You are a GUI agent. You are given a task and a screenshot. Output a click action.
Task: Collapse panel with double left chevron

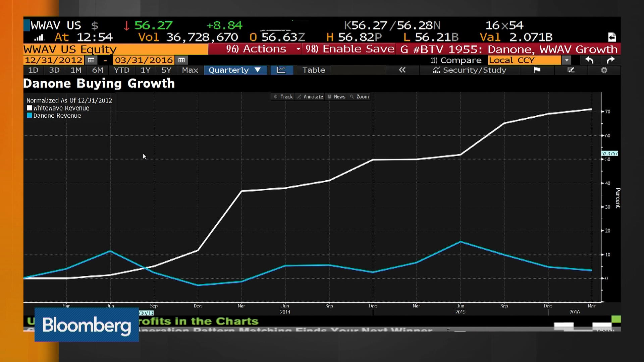[x=402, y=70]
